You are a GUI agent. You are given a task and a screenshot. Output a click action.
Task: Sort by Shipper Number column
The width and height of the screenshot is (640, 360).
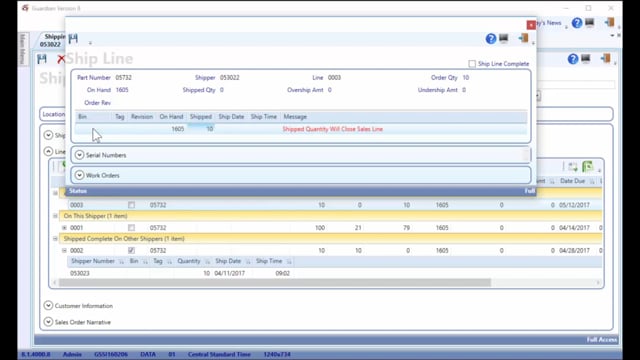pos(93,261)
